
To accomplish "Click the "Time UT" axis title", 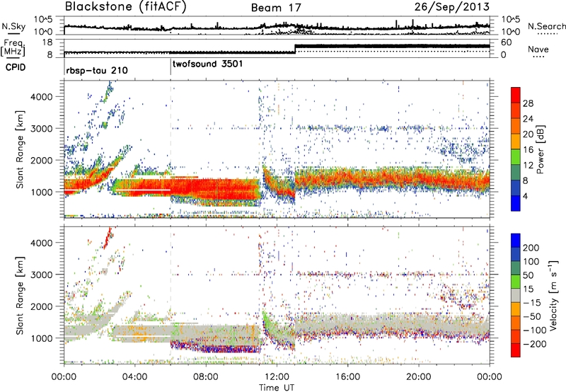I will click(x=277, y=388).
